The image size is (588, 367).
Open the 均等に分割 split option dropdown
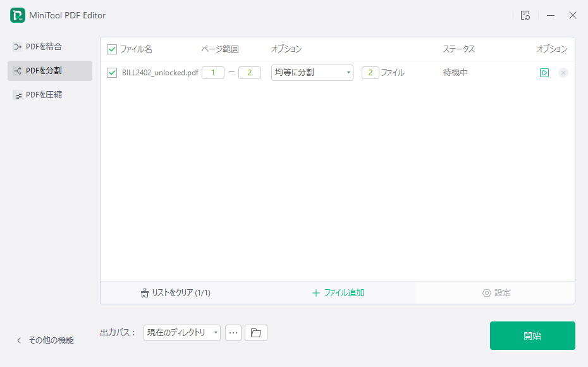coord(312,73)
